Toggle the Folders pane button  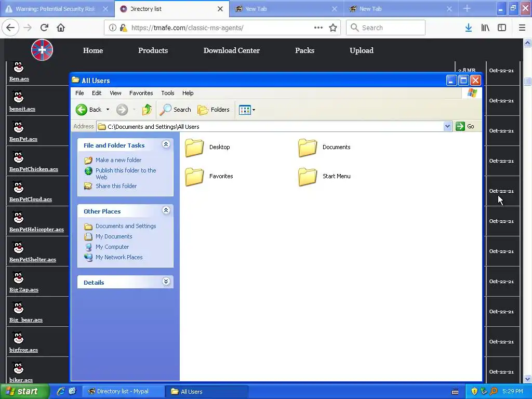pos(214,110)
